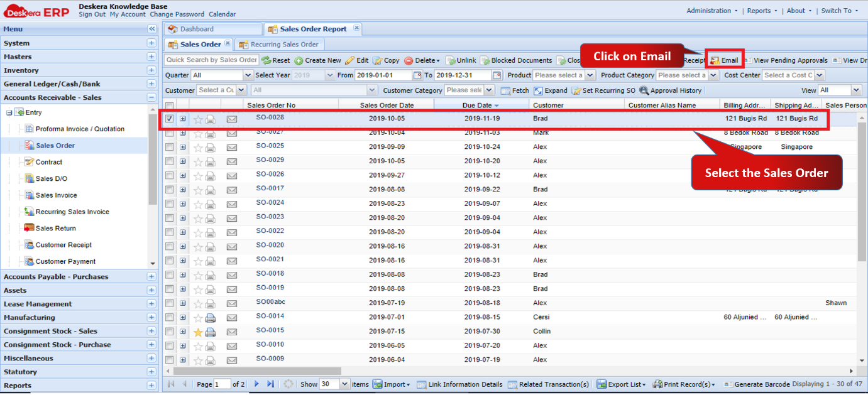Check the SO-0017 row checkbox

point(170,189)
